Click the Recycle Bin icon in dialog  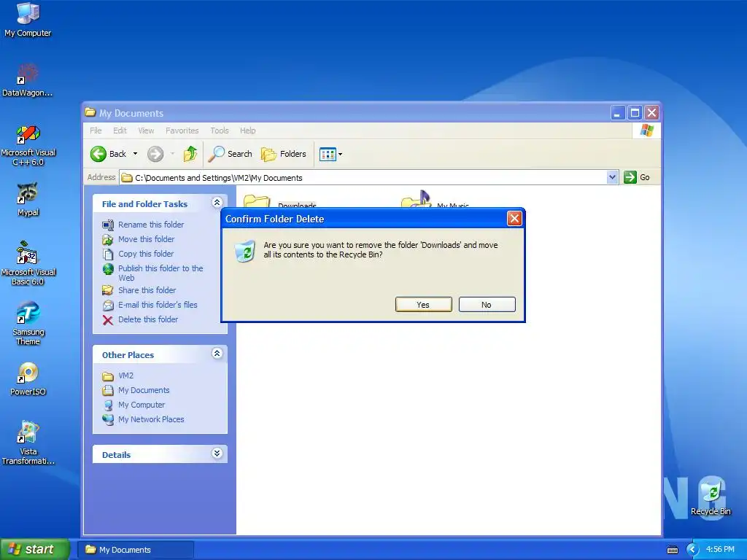coord(245,251)
